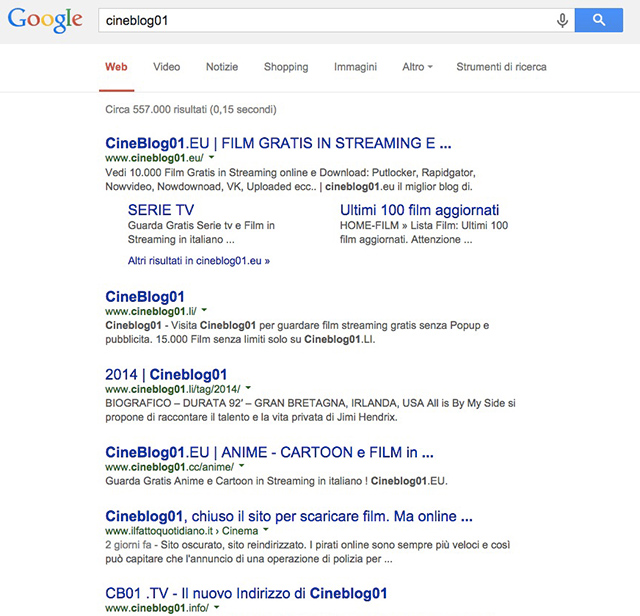Click the blue search magnifier button
This screenshot has height=616, width=640.
(x=599, y=20)
